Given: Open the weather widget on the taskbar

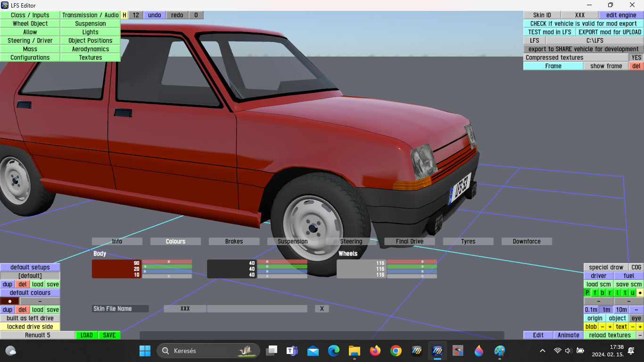Looking at the screenshot, I should point(11,351).
